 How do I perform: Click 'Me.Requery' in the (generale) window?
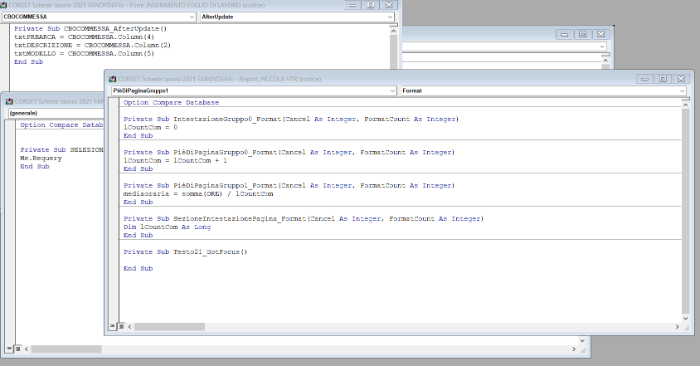(x=41, y=158)
